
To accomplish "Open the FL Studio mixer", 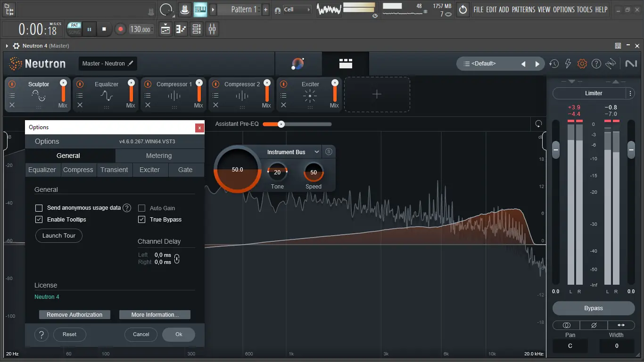I will tap(212, 29).
